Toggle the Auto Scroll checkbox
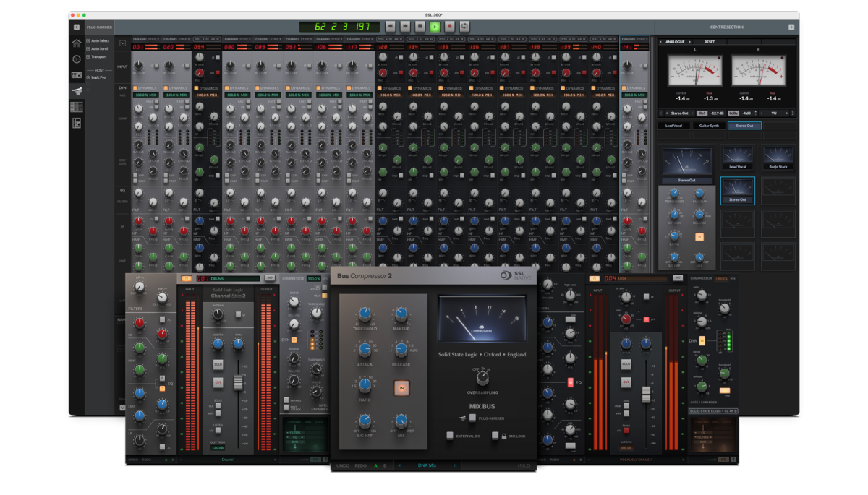Screen dimensions: 868x495 tap(88, 48)
